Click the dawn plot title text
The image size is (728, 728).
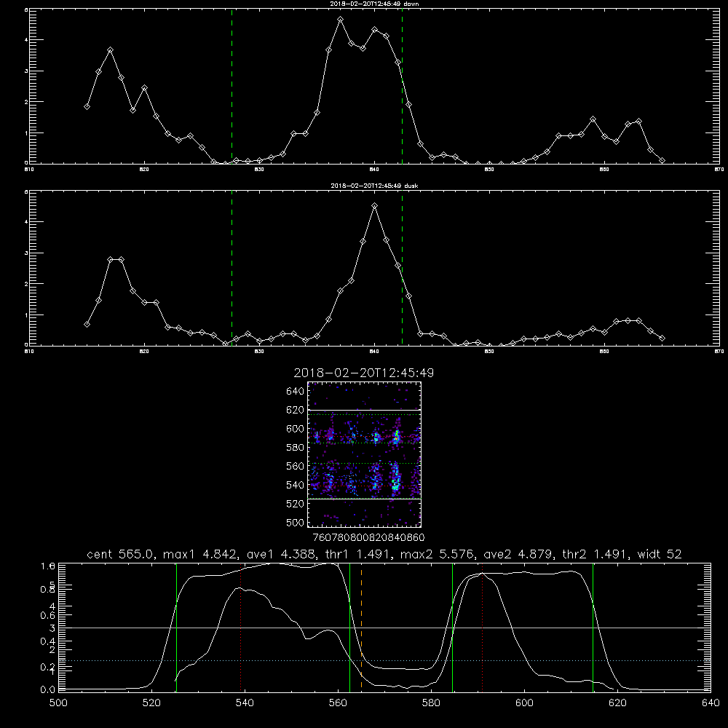(x=374, y=4)
